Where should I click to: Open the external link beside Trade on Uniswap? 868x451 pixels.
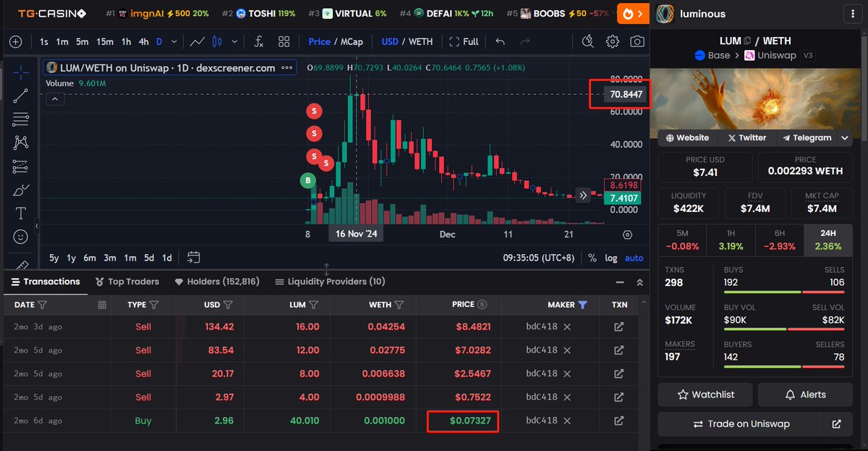[x=836, y=424]
